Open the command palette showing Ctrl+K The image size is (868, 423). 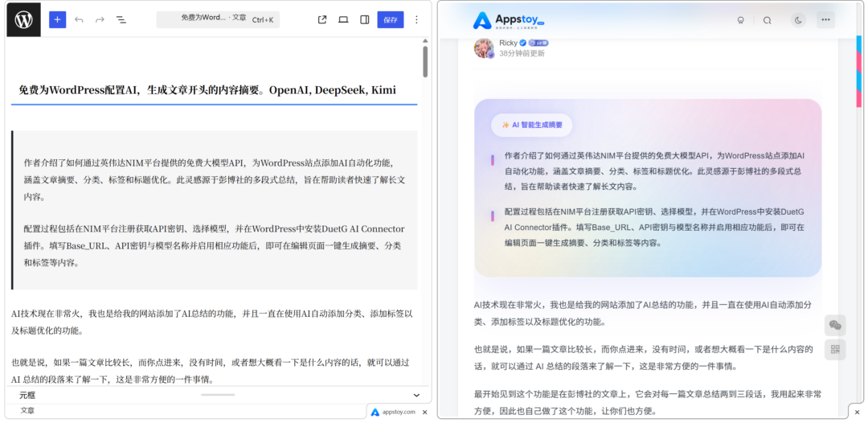(x=218, y=19)
